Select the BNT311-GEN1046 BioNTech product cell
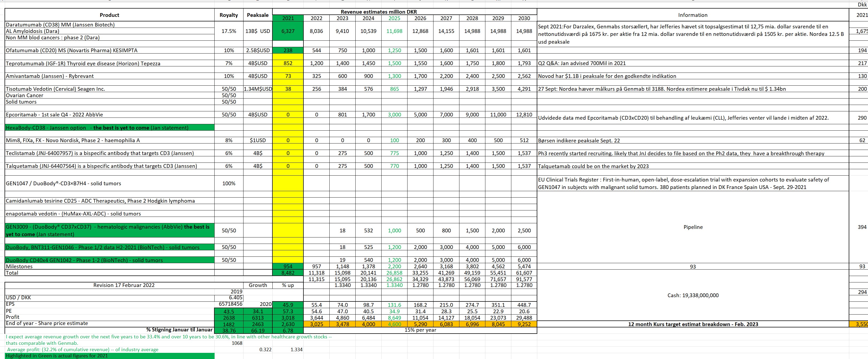 [109, 247]
